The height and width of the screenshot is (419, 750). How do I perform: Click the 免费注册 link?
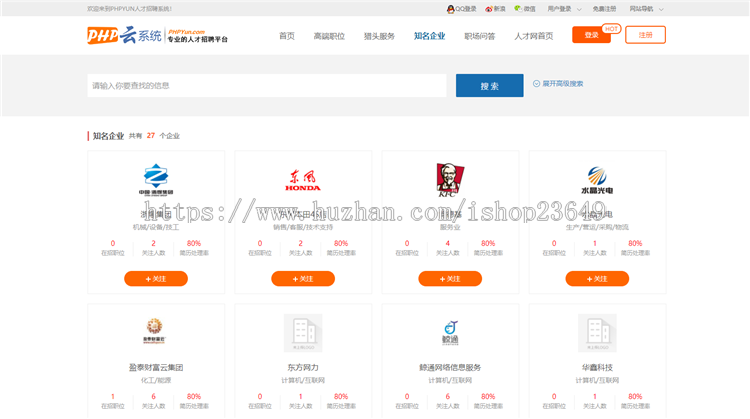[604, 9]
